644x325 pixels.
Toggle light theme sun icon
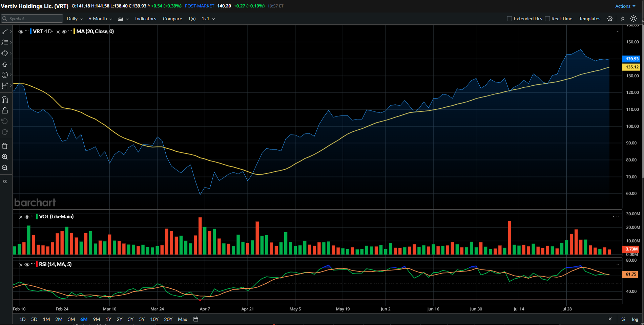(633, 19)
